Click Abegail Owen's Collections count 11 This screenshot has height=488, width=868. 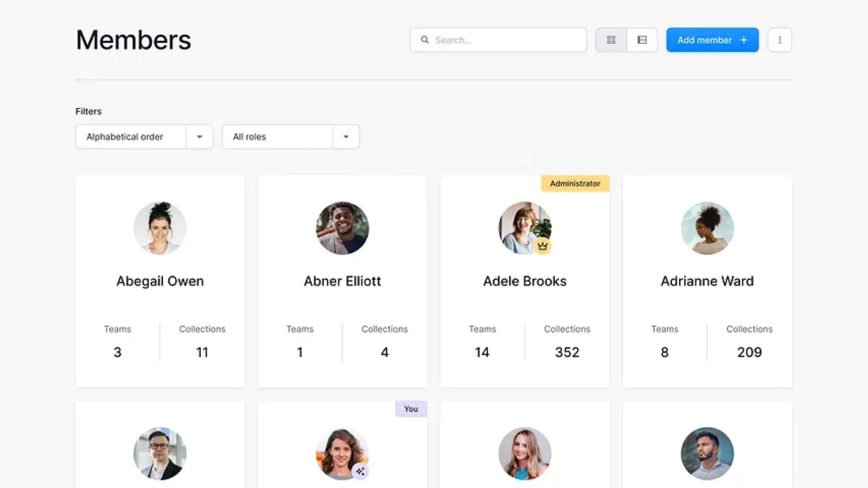click(202, 352)
